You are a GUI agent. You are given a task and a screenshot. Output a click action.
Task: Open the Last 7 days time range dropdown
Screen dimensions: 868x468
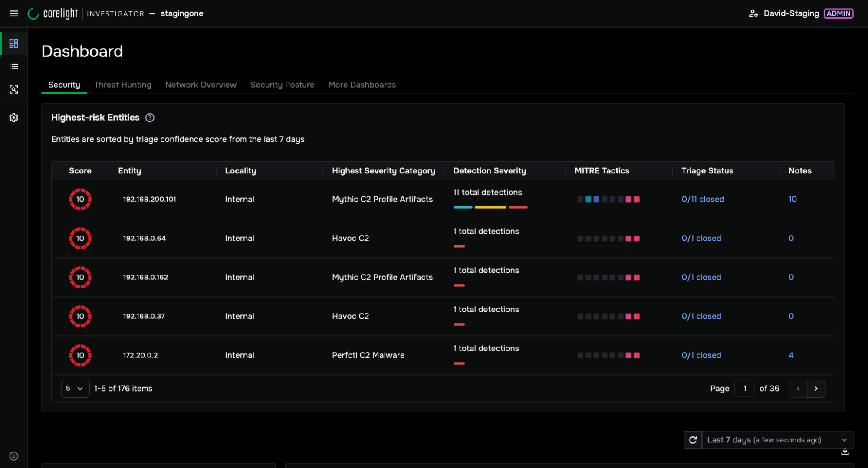point(778,440)
